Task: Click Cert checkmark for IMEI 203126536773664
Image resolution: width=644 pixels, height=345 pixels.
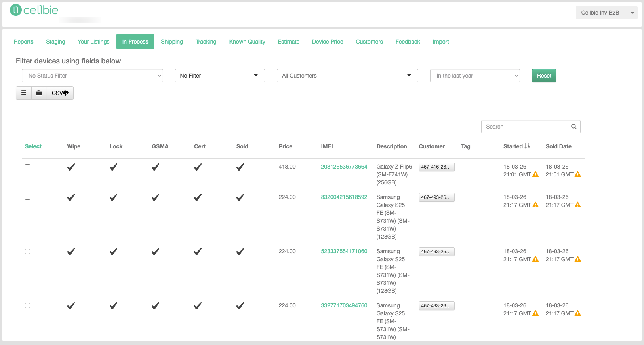Action: [198, 167]
